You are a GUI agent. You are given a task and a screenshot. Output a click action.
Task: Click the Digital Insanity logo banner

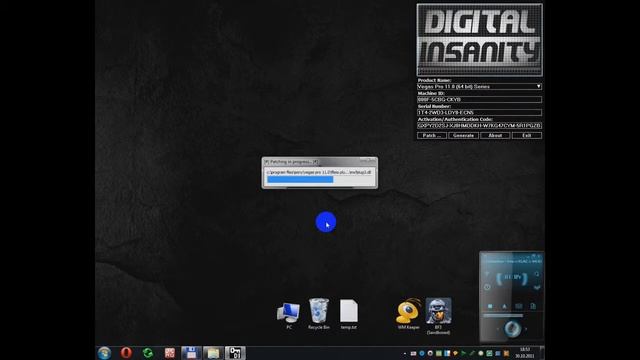(480, 40)
